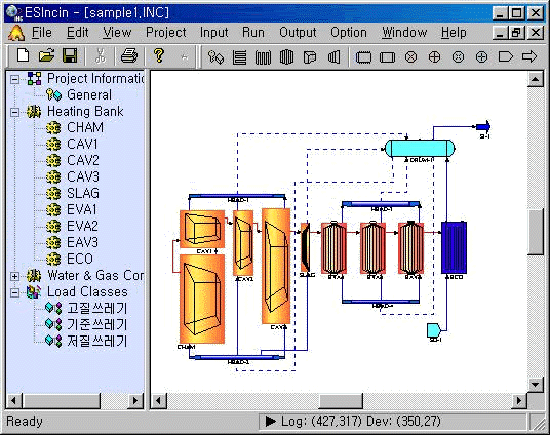
Task: Click the New file toolbar icon
Action: (23, 56)
